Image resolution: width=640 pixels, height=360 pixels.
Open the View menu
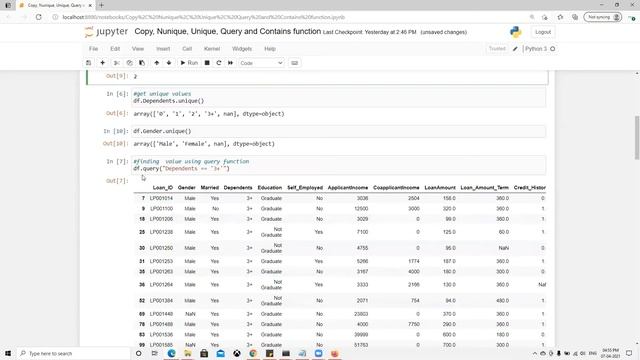pos(138,49)
